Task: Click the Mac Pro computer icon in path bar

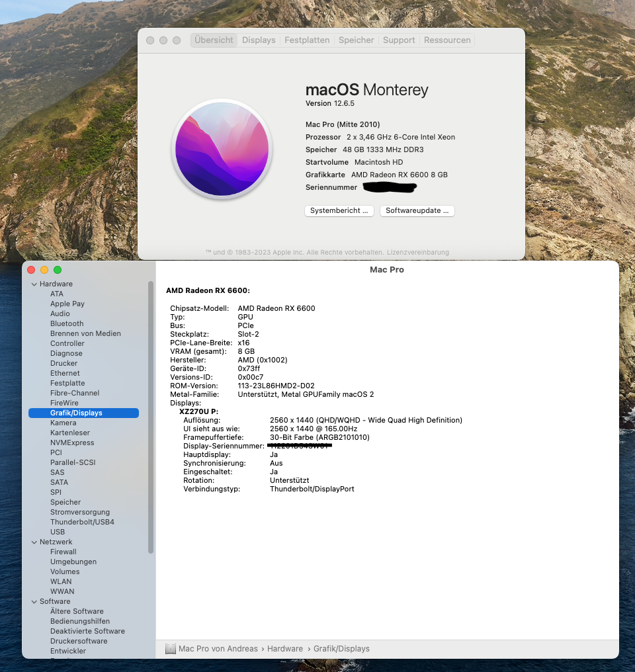Action: (x=171, y=649)
